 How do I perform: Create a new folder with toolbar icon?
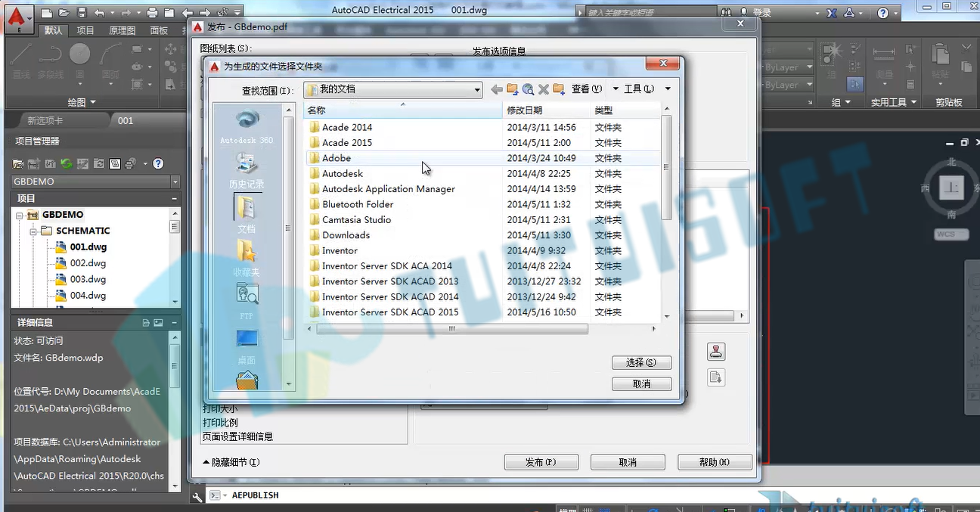(559, 89)
